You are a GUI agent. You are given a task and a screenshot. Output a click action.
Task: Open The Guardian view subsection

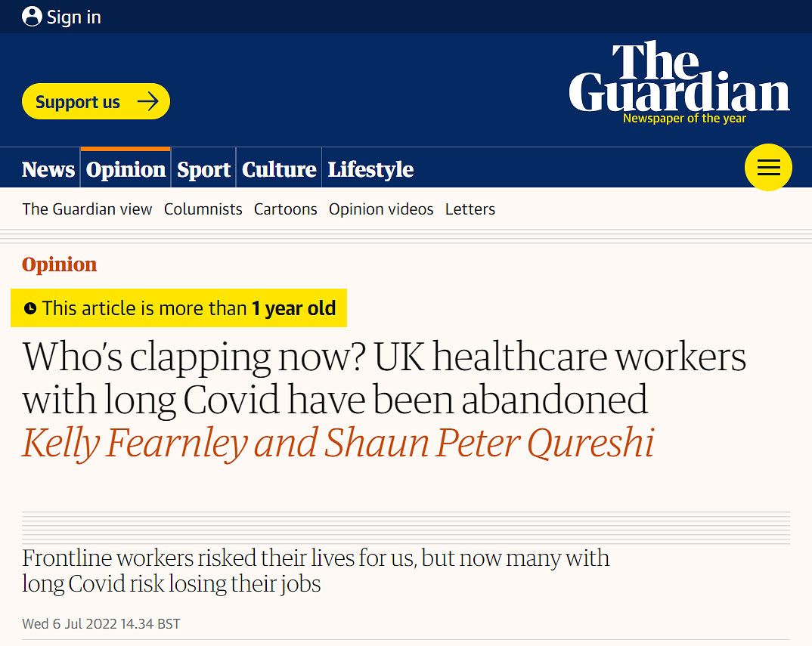point(87,209)
